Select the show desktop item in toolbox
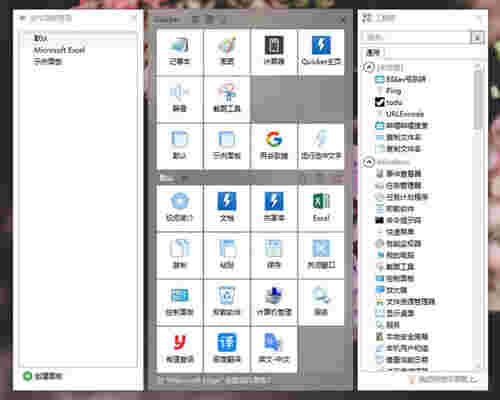 pyautogui.click(x=395, y=313)
